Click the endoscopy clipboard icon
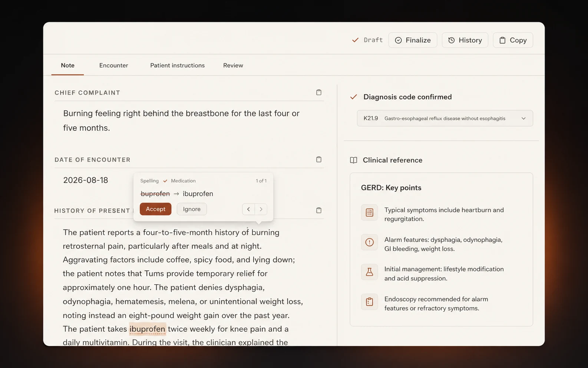Screen dimensions: 588x368 pyautogui.click(x=369, y=302)
